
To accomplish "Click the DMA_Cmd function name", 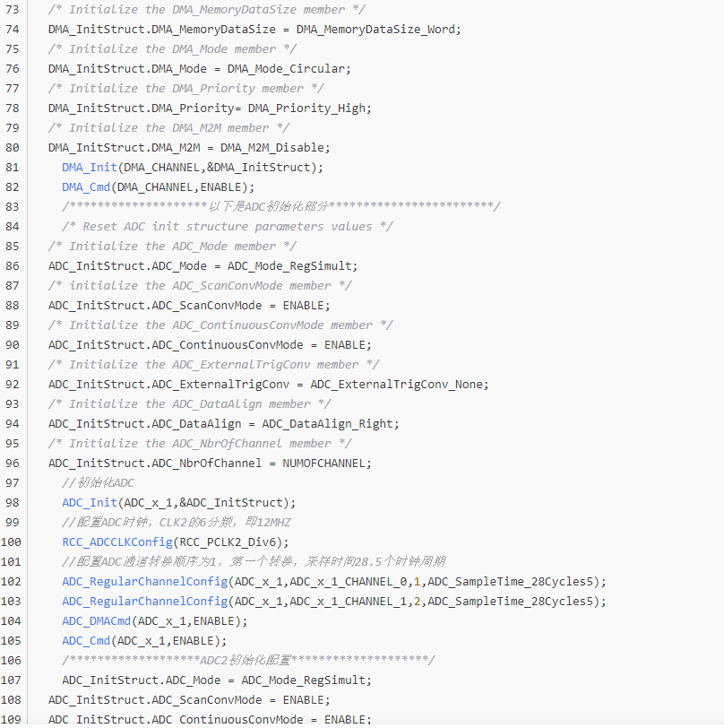I will [x=86, y=187].
